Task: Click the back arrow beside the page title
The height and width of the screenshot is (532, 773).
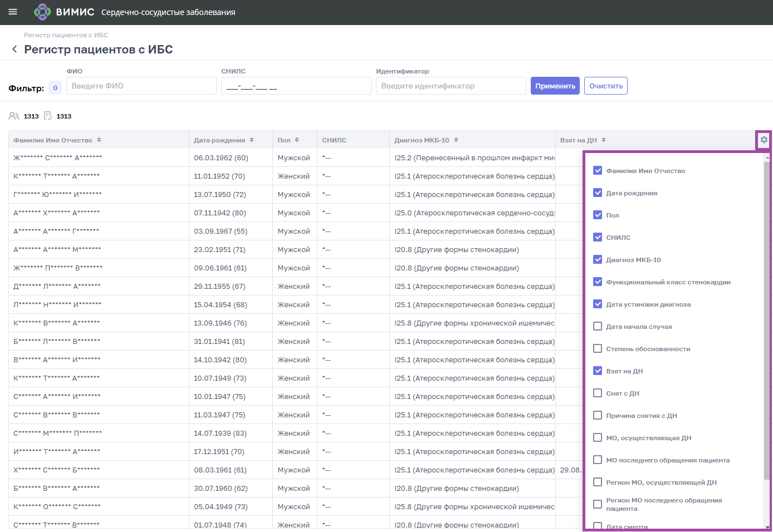Action: point(14,50)
